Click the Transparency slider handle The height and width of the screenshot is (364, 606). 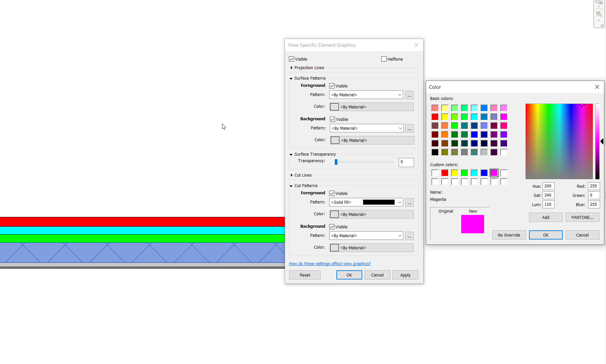coord(336,162)
